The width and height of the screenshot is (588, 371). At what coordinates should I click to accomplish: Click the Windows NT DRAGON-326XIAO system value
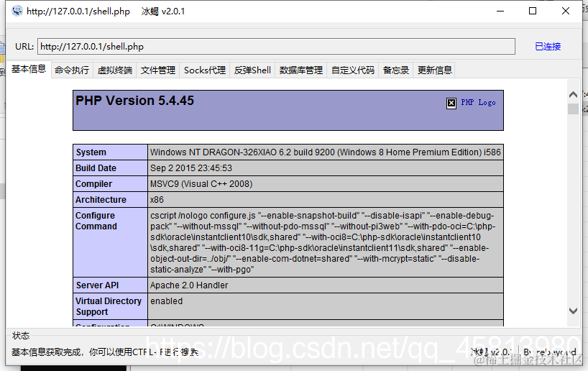(325, 152)
